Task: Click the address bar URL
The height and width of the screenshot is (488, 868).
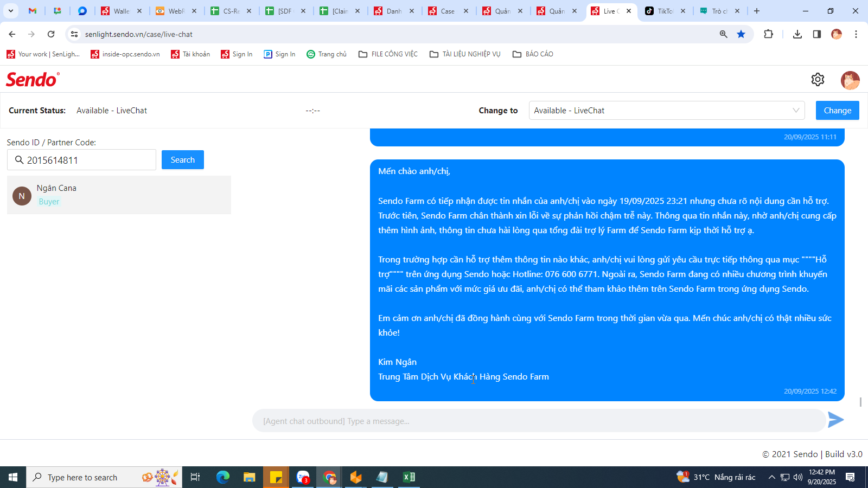Action: click(x=139, y=34)
